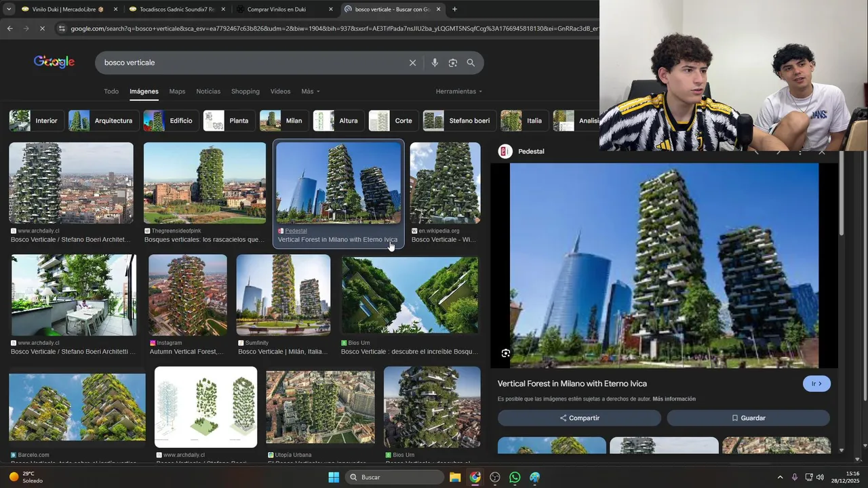Open the globe app icon in taskbar

point(535,477)
